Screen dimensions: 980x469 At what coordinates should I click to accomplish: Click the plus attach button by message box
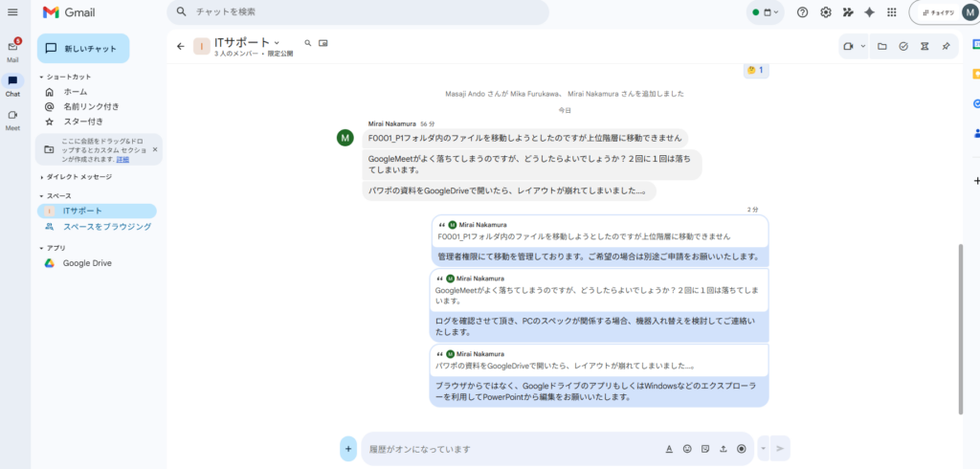tap(348, 448)
